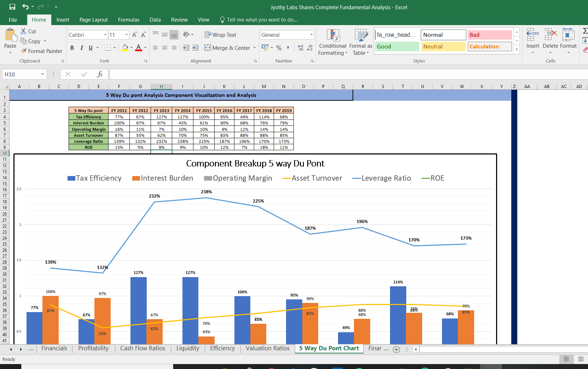Click Merge & Center button

click(x=227, y=48)
